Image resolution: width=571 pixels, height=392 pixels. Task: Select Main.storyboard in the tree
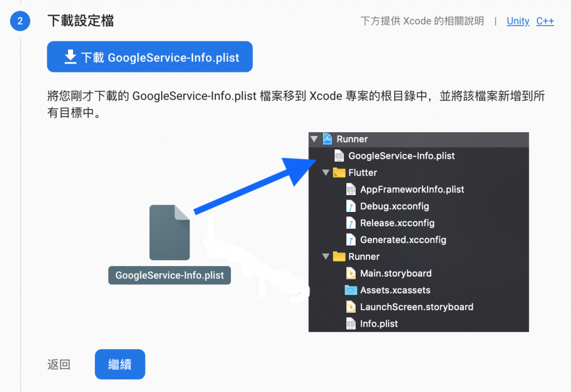[x=395, y=273]
